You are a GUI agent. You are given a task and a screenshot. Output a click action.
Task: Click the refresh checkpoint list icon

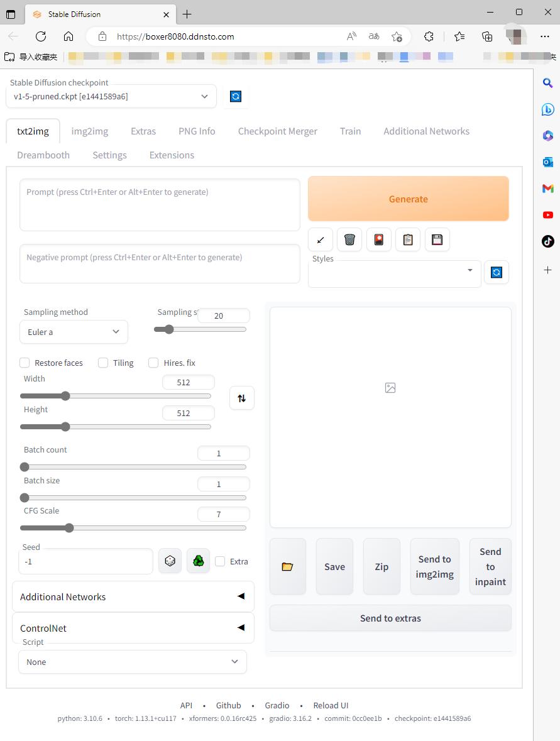[236, 97]
